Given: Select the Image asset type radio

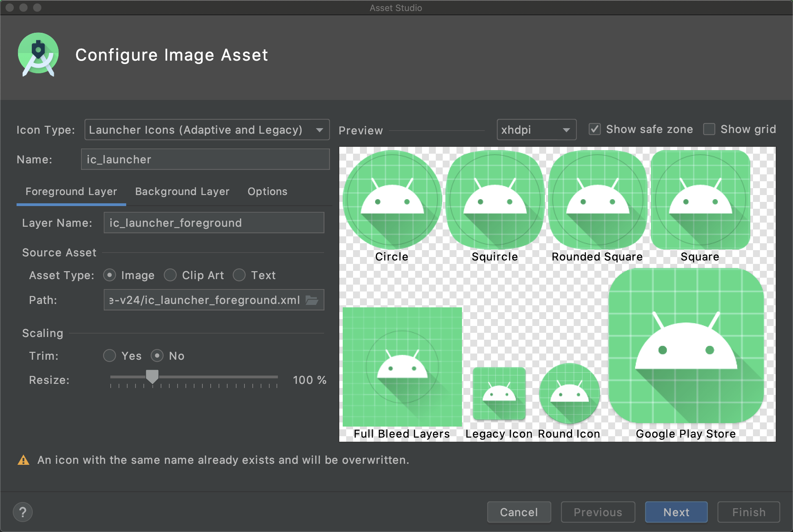Looking at the screenshot, I should pyautogui.click(x=110, y=275).
